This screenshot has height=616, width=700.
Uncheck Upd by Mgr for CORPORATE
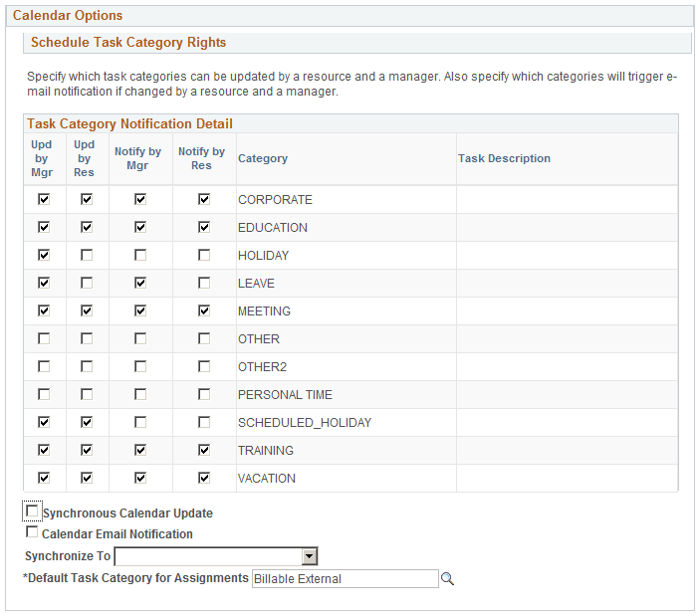coord(44,199)
